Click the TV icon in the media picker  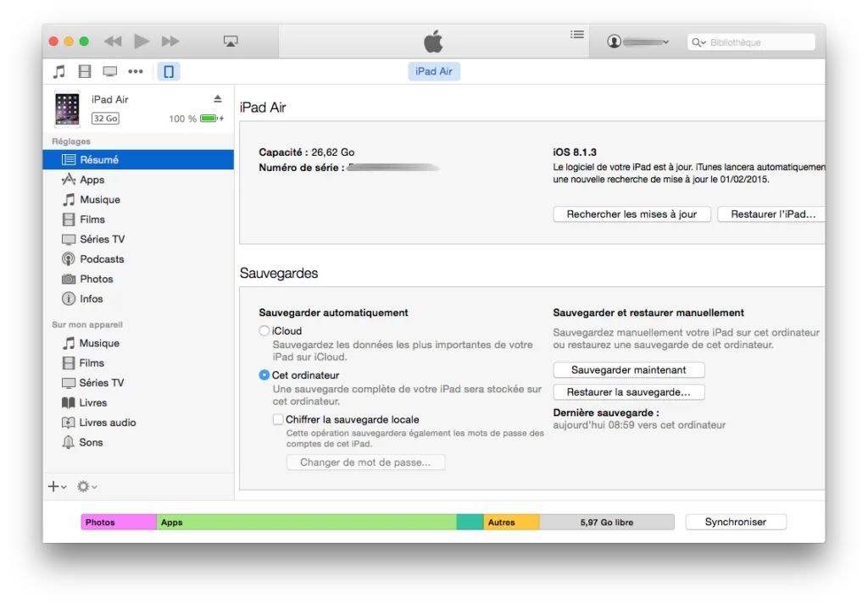[109, 71]
